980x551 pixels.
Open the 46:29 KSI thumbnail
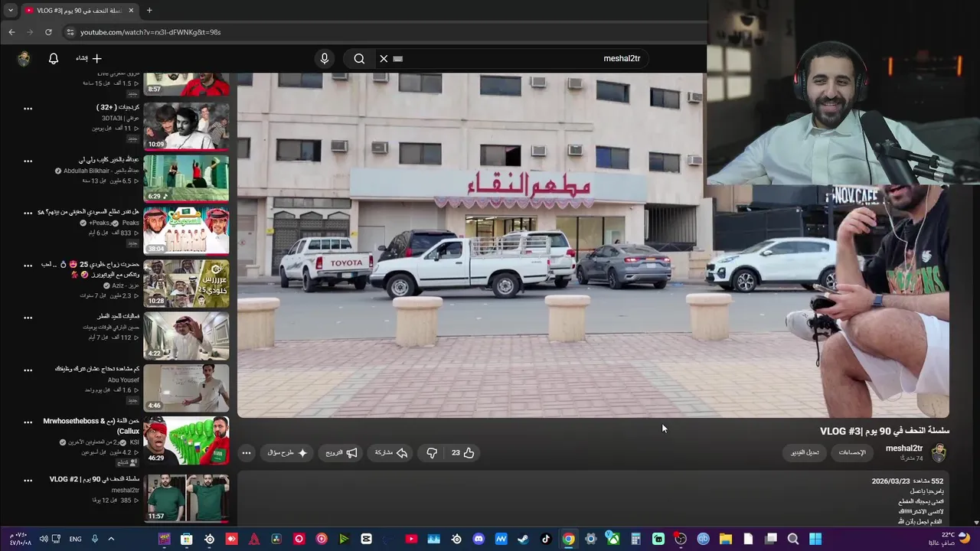pyautogui.click(x=186, y=440)
